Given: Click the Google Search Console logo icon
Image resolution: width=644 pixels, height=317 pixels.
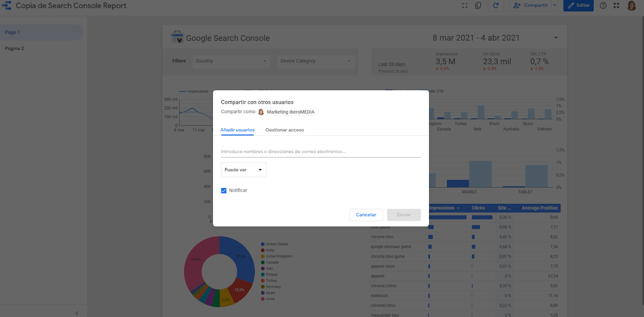Looking at the screenshot, I should point(177,37).
